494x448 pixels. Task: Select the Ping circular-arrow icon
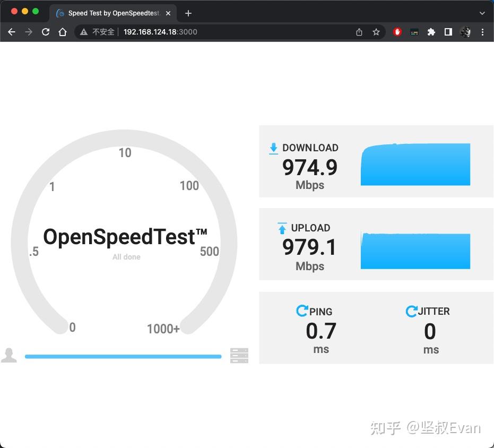(x=302, y=311)
